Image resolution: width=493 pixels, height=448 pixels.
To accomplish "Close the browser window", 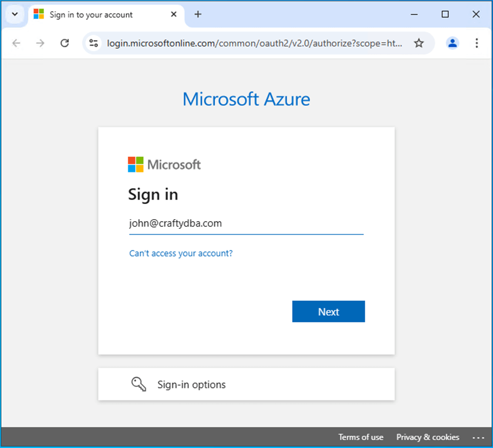I will [476, 14].
